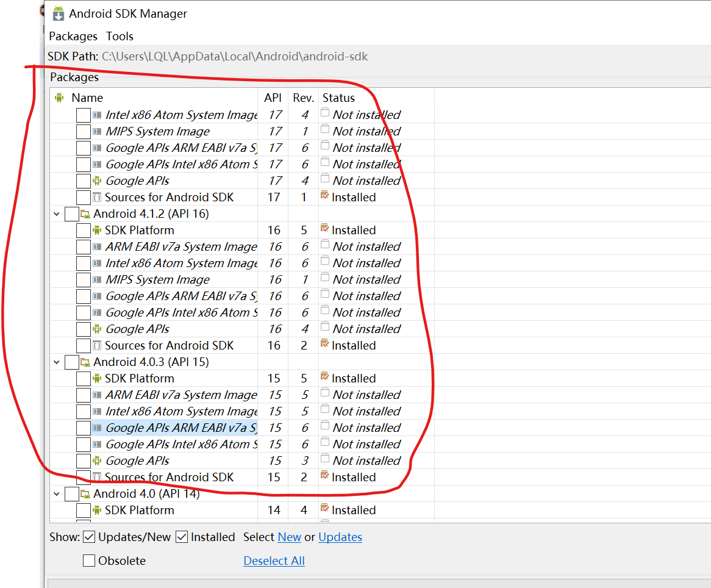Click the ARM EABI v7a System Image API 15 icon
The image size is (711, 588).
(x=97, y=395)
